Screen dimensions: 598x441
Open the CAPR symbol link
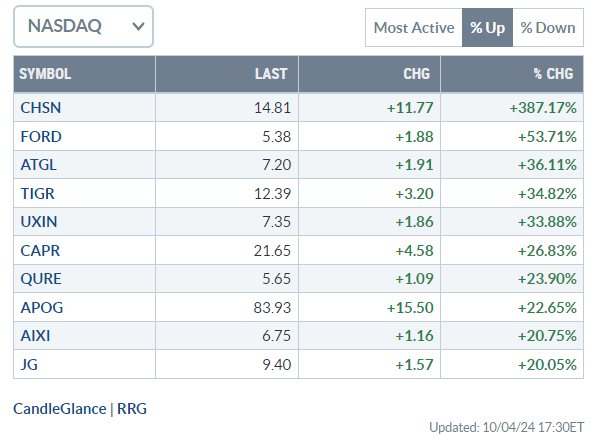pos(40,251)
